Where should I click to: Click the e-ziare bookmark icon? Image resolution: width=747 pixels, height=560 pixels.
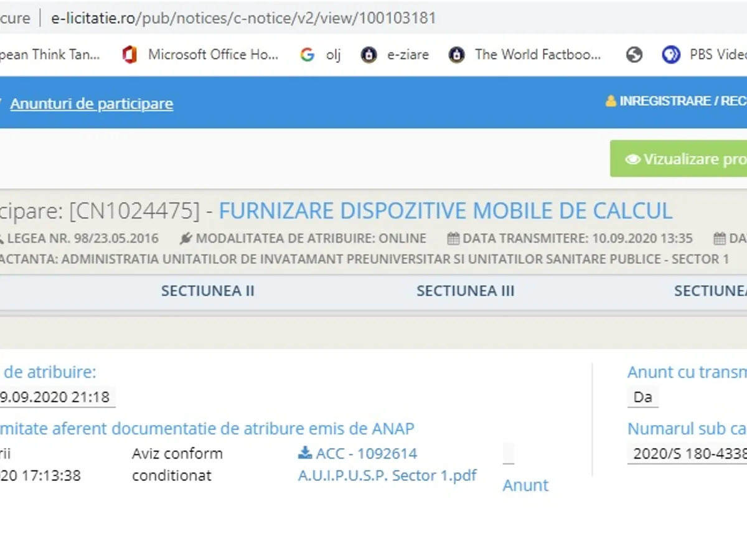coord(369,55)
